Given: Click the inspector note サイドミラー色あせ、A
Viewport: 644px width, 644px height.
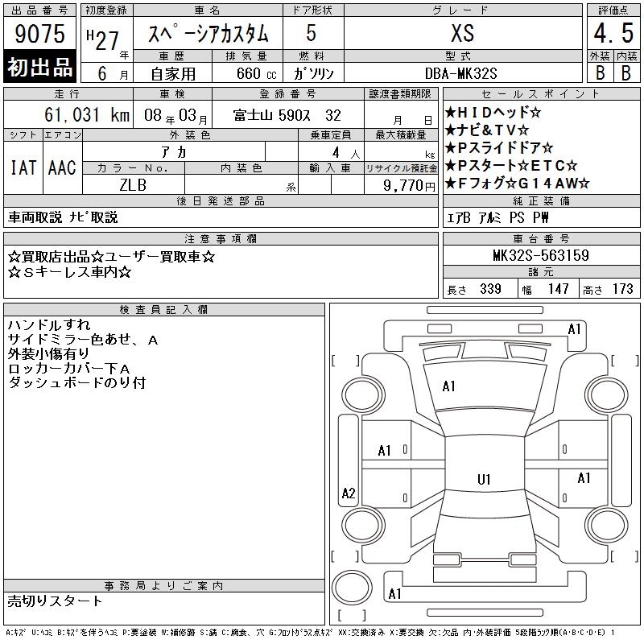Looking at the screenshot, I should pos(83,339).
